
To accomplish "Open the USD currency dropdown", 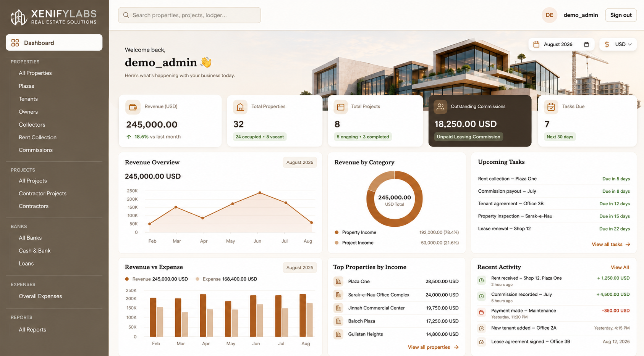I will (618, 44).
